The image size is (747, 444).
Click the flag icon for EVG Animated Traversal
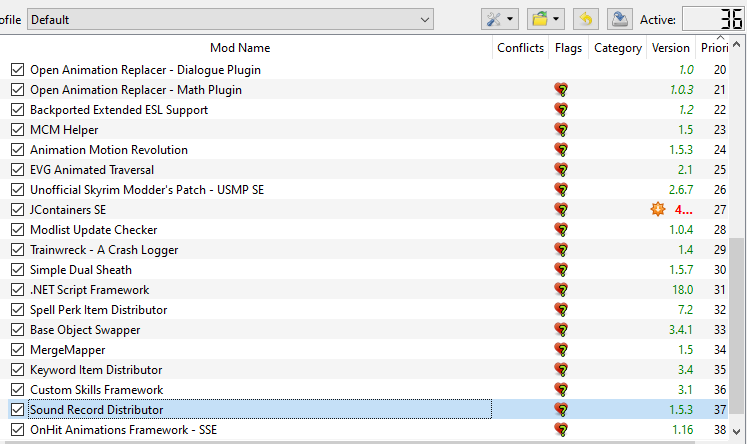click(x=562, y=170)
